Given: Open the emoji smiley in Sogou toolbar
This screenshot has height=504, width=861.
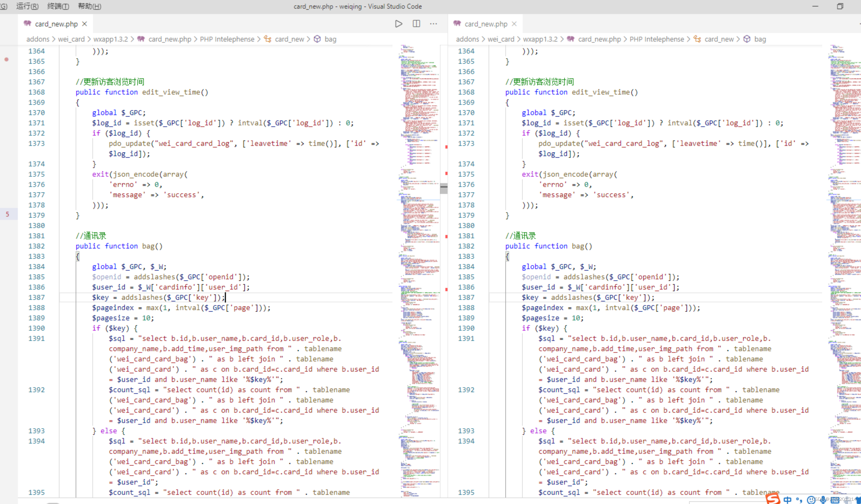Looking at the screenshot, I should (x=810, y=500).
